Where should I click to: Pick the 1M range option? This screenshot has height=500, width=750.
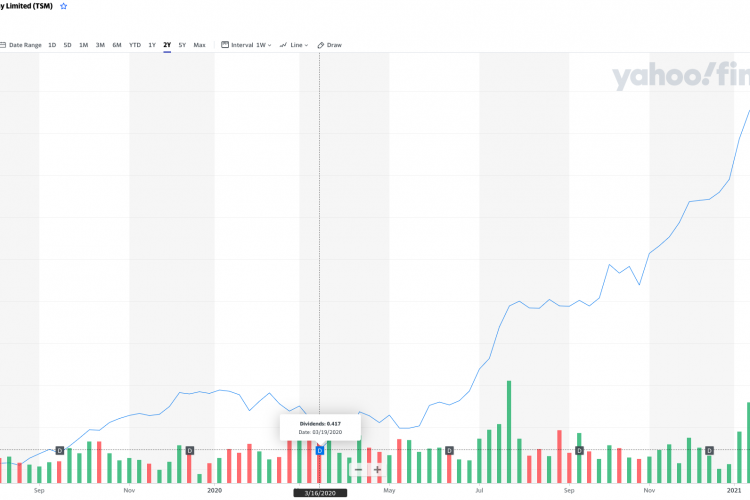click(84, 45)
